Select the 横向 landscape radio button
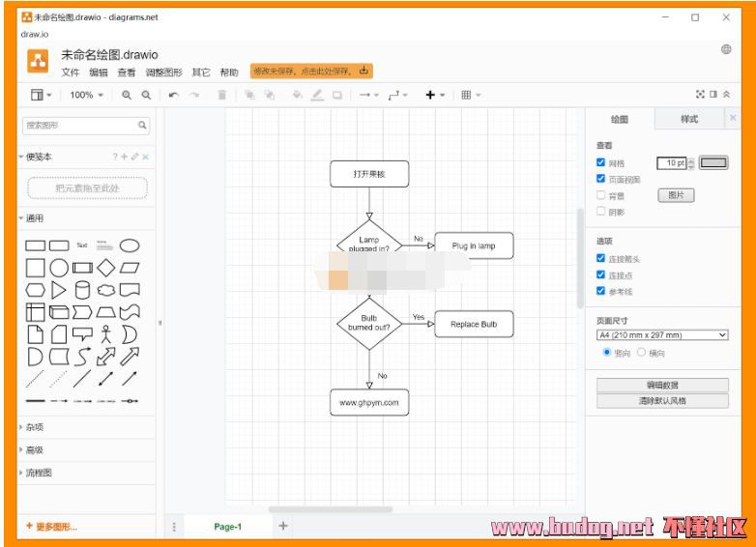Image resolution: width=756 pixels, height=547 pixels. [x=641, y=353]
